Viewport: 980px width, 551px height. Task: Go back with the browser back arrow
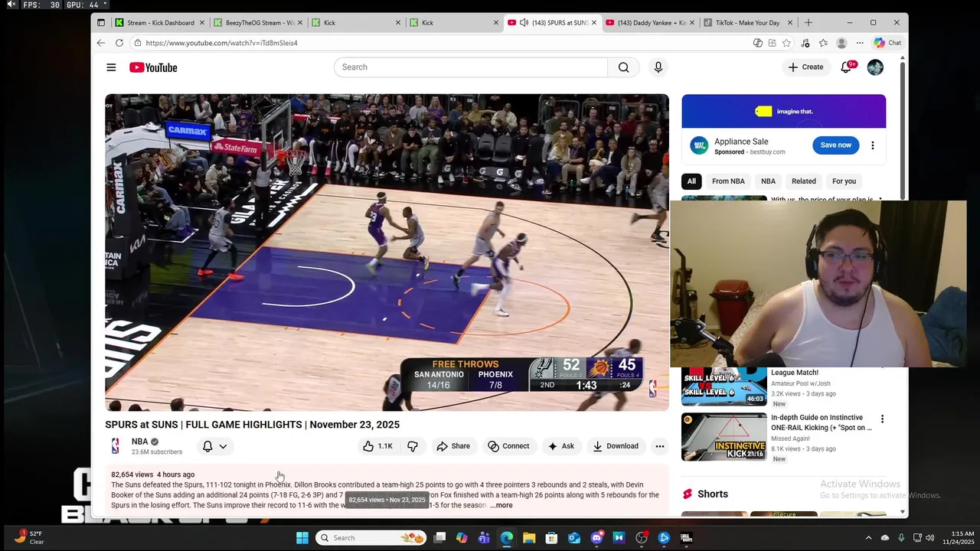pyautogui.click(x=101, y=43)
